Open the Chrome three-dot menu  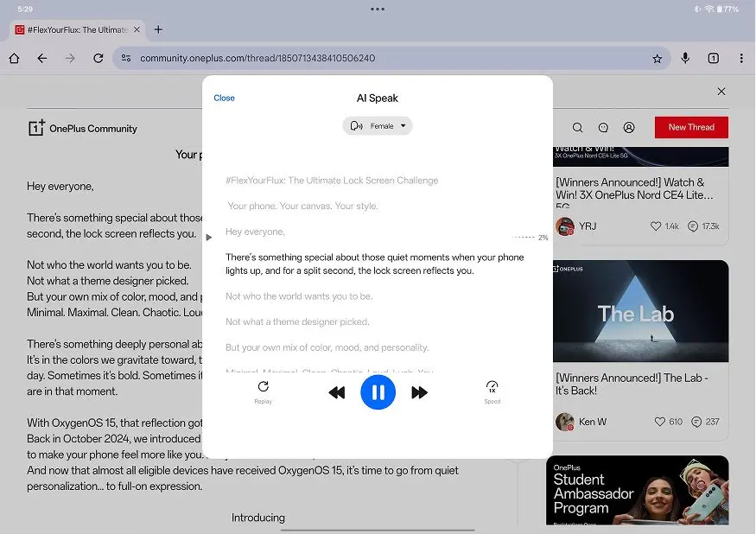pyautogui.click(x=741, y=59)
